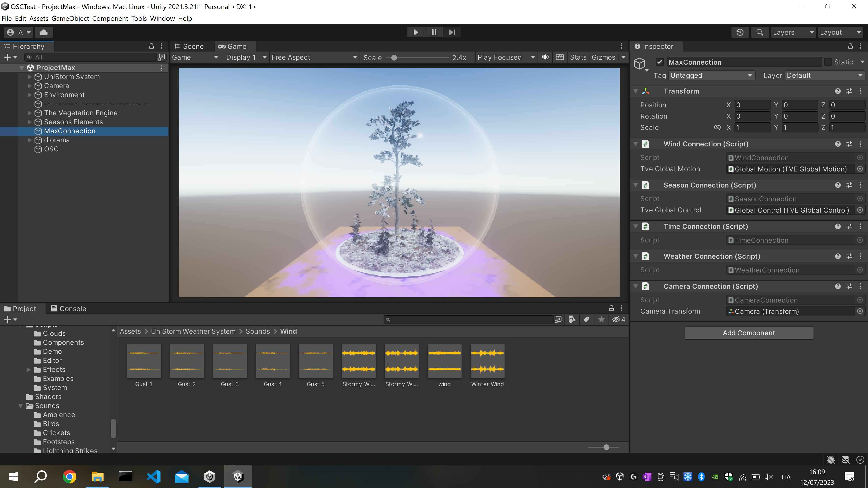The width and height of the screenshot is (868, 488).
Task: Open the Play Focused dropdown
Action: pos(506,57)
